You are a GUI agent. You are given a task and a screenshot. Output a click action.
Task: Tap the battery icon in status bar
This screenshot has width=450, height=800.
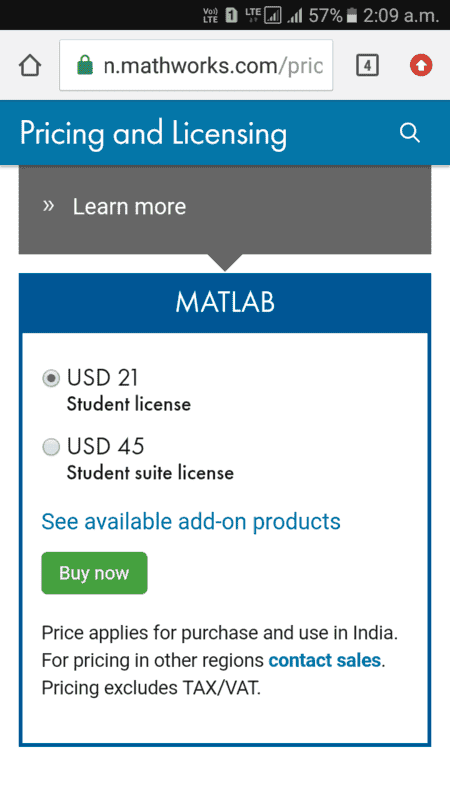click(x=352, y=16)
